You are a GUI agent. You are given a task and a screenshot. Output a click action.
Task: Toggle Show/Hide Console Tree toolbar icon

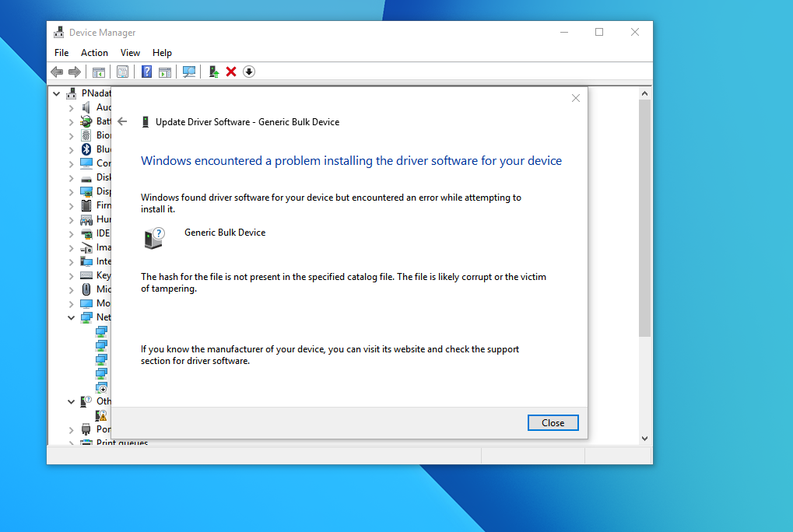pos(99,72)
